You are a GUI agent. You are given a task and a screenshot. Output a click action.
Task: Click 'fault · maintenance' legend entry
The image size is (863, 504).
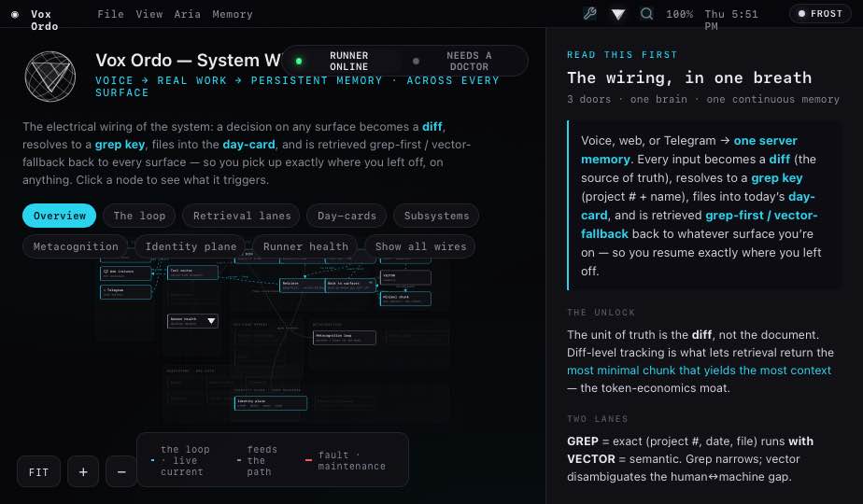click(x=346, y=460)
